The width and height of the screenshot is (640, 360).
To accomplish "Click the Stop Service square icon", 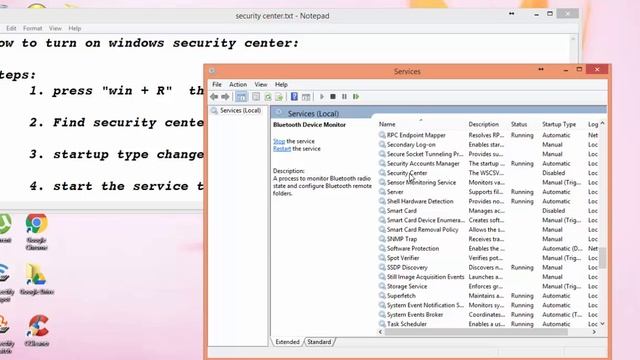I will tap(333, 97).
